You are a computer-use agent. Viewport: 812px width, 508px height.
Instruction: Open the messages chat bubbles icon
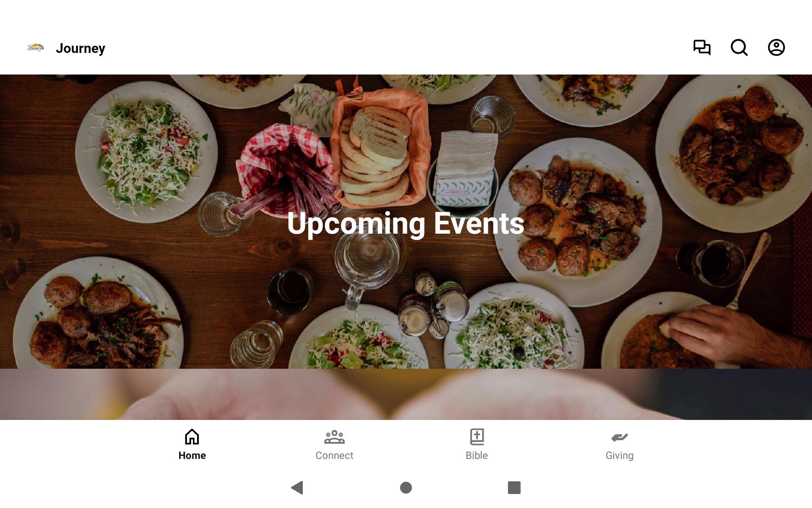pos(702,47)
